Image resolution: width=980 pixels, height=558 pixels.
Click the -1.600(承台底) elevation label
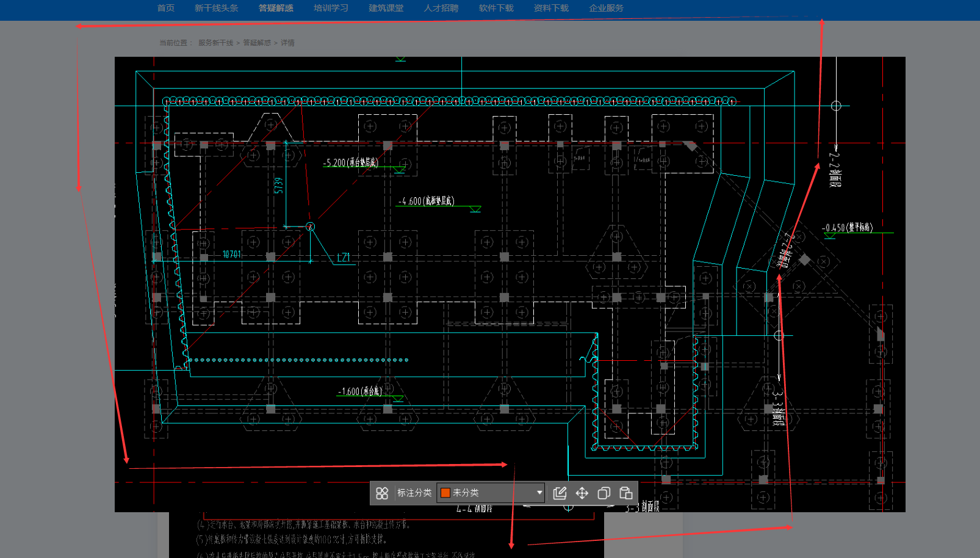(360, 391)
